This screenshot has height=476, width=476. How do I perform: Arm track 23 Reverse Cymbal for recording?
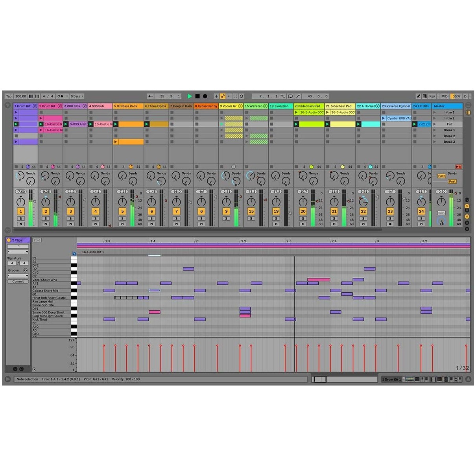[390, 224]
